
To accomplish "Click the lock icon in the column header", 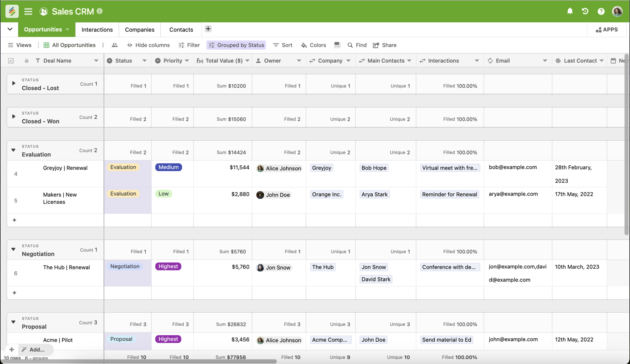I will [x=26, y=60].
